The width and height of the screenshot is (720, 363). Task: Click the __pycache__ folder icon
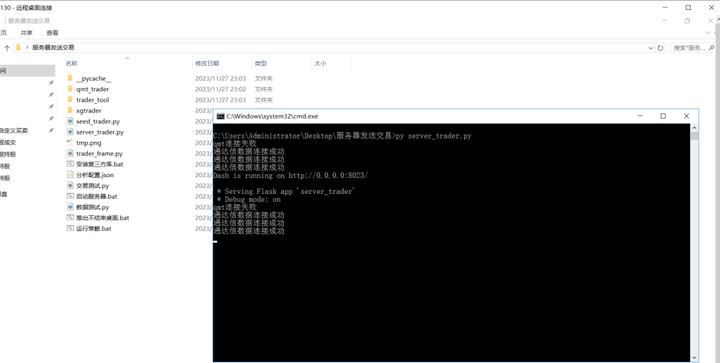point(70,78)
